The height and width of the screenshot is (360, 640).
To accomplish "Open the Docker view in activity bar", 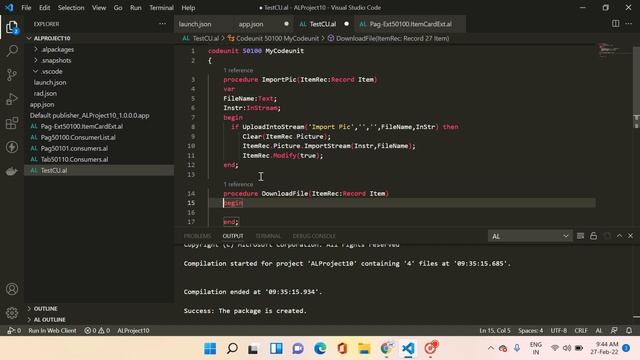I will click(x=12, y=171).
